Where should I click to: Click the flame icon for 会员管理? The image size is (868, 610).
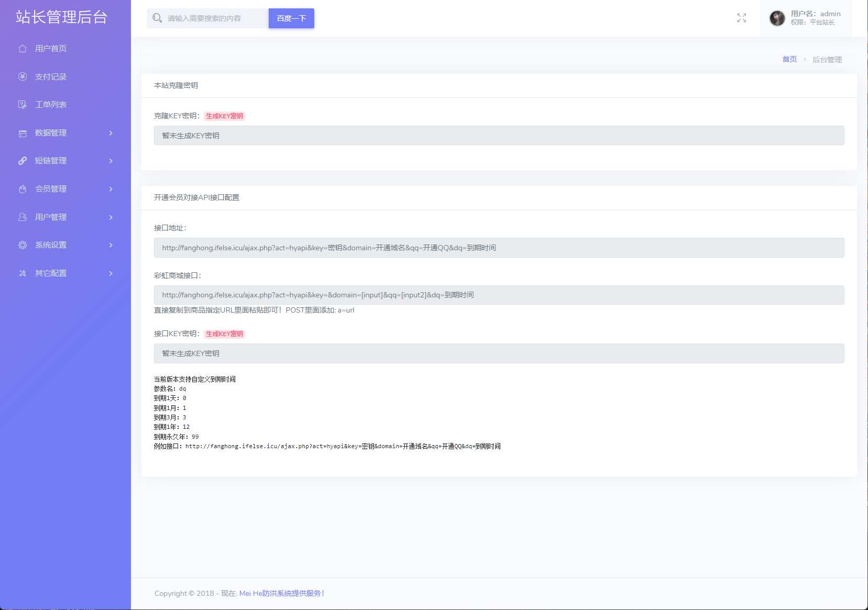click(x=23, y=189)
